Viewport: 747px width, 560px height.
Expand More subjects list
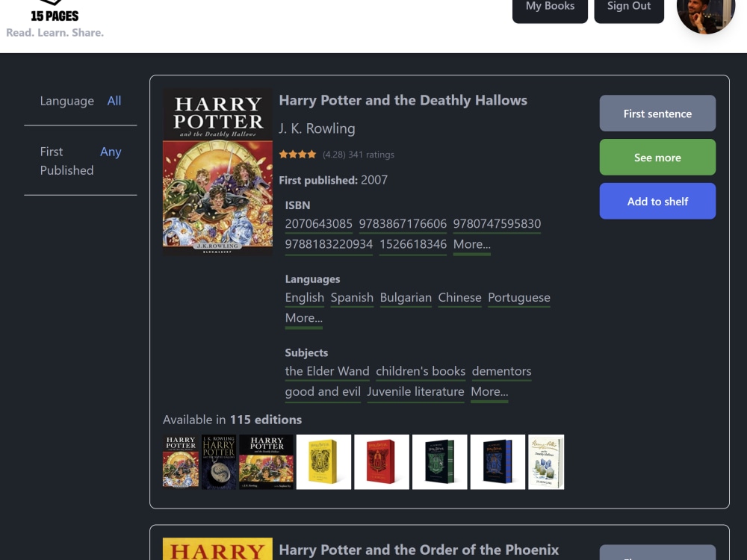pyautogui.click(x=489, y=392)
